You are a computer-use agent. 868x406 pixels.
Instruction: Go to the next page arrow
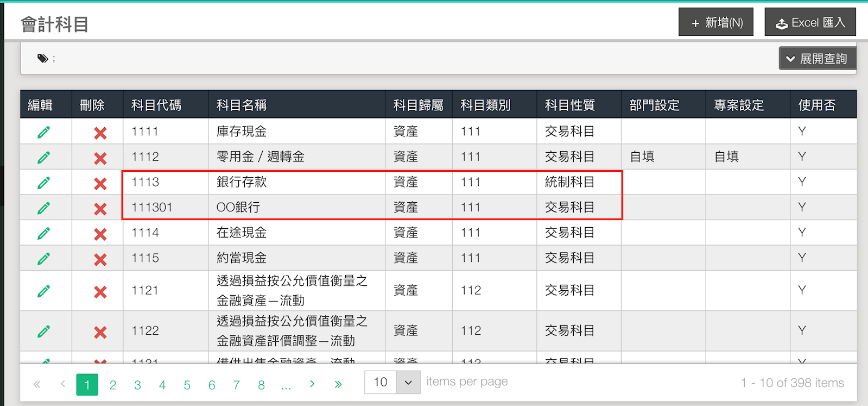click(x=312, y=384)
